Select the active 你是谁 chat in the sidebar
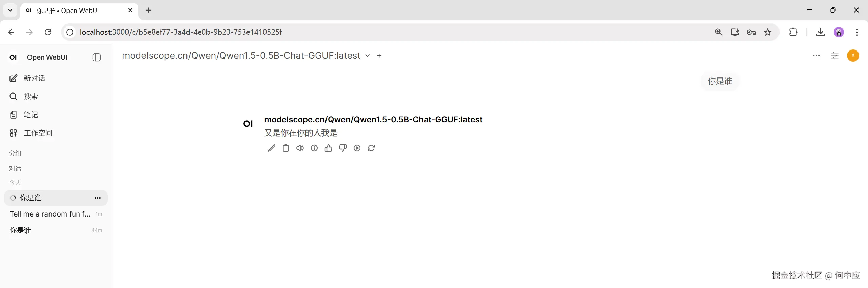The width and height of the screenshot is (868, 288). tap(56, 198)
